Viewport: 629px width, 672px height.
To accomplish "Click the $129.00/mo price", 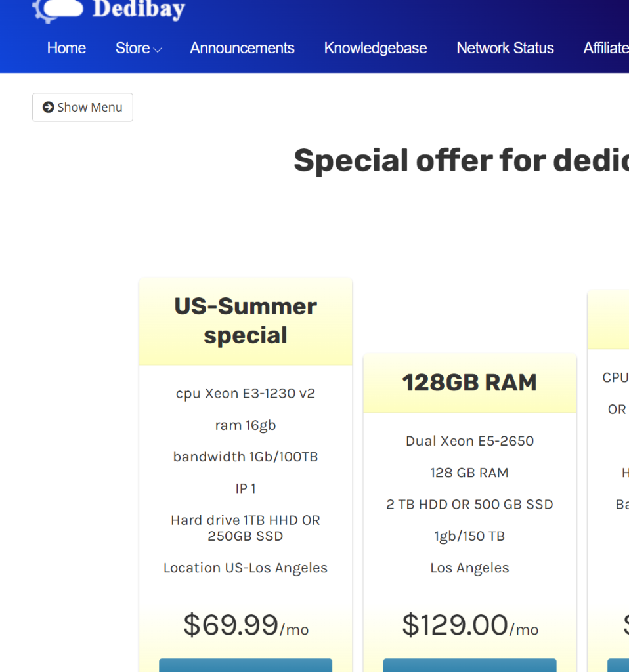I will click(469, 625).
